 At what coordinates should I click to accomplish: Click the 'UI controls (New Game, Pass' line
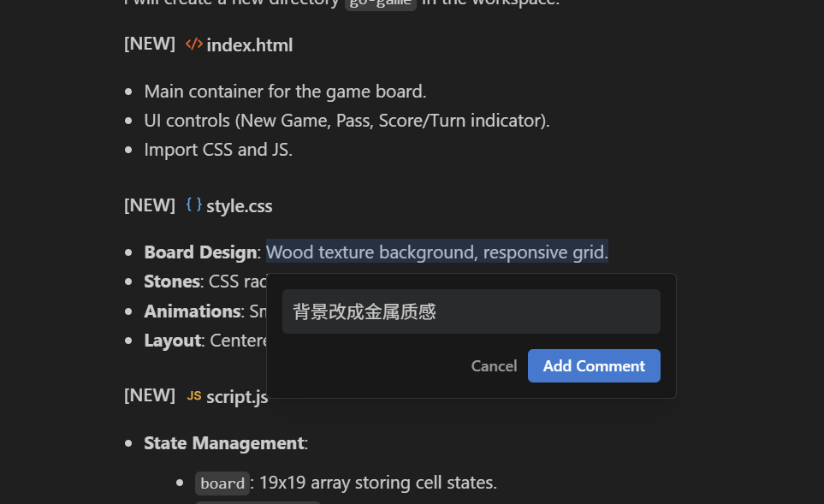(x=347, y=121)
